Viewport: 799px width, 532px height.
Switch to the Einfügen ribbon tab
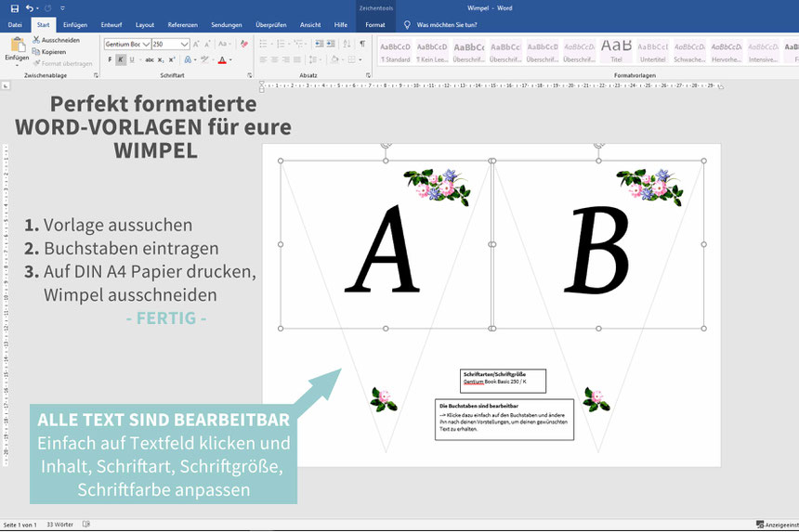click(x=75, y=24)
